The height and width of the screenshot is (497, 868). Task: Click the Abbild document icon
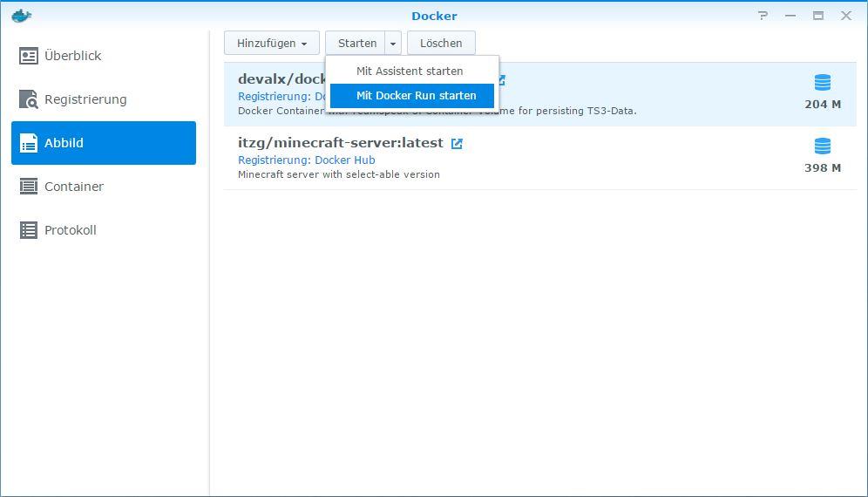[x=28, y=143]
